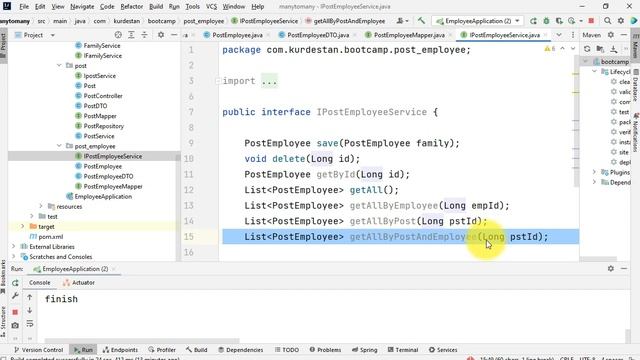This screenshot has height=360, width=640.
Task: Reload Maven projects icon
Action: pos(587,49)
